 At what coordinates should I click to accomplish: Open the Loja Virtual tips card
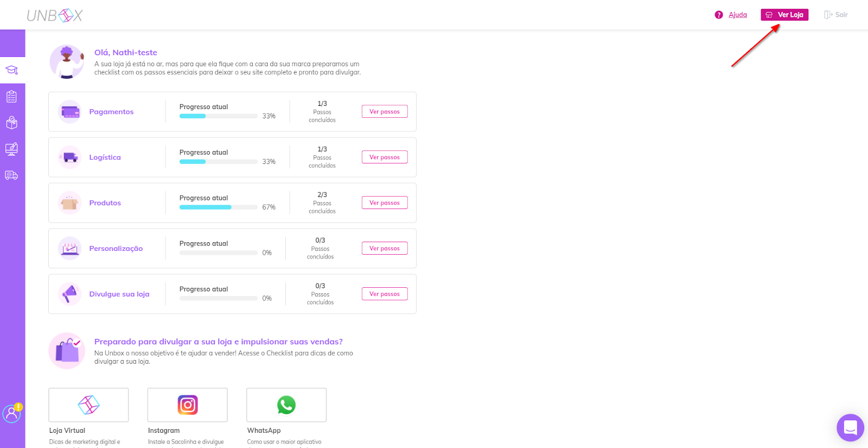click(88, 405)
